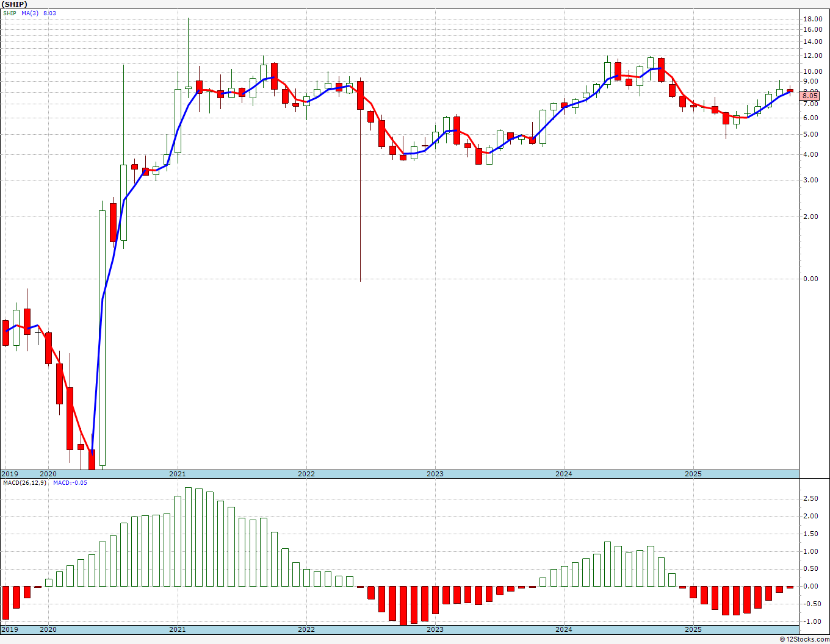
Task: Click 2020 on the price chart time axis
Action: coord(48,474)
